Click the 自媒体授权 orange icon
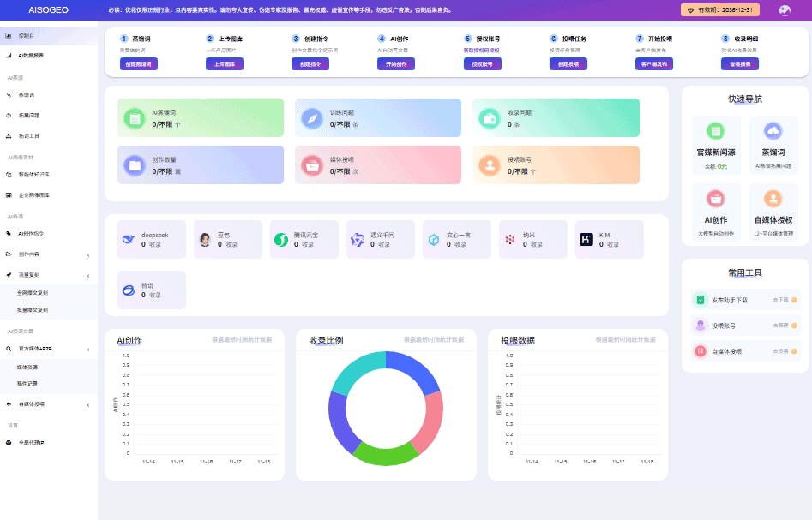Viewport: 812px width, 520px height. [x=773, y=198]
